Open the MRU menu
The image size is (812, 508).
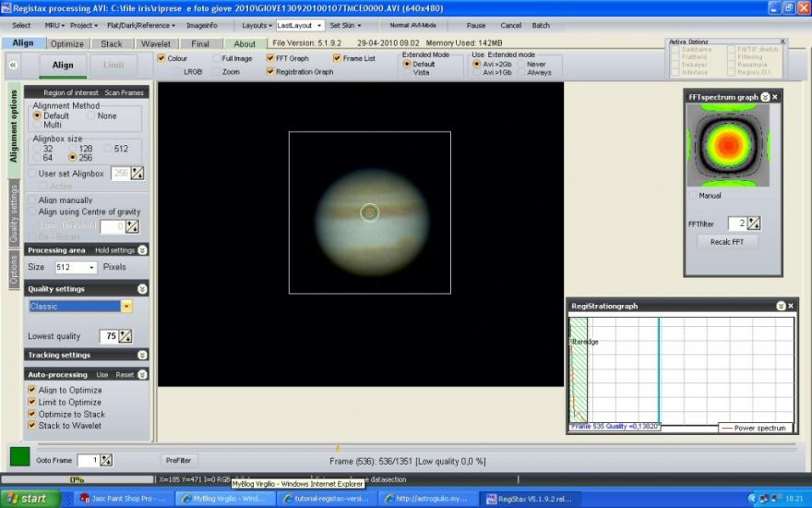54,26
